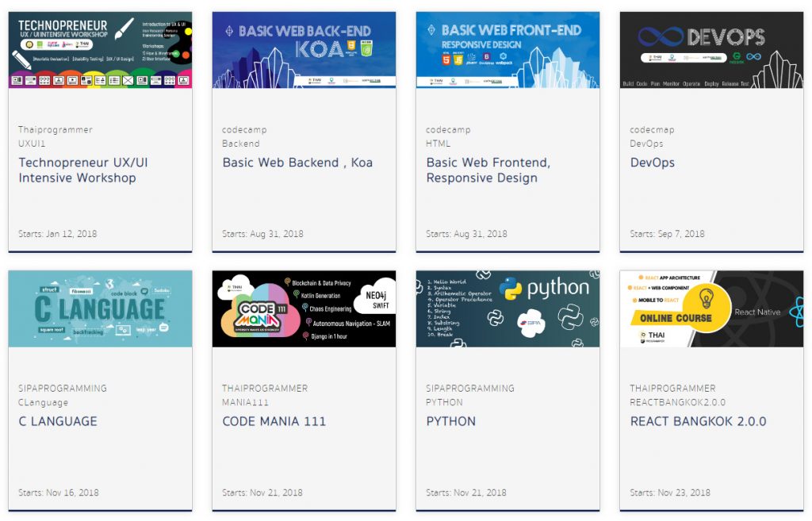Open the DevOps course banner image
Screen dimensions: 812x521
(x=711, y=50)
